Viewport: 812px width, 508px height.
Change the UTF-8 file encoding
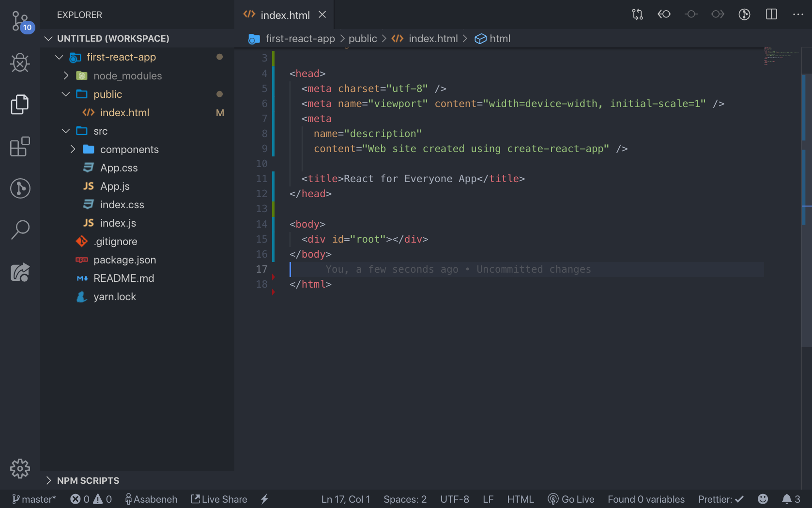coord(454,499)
